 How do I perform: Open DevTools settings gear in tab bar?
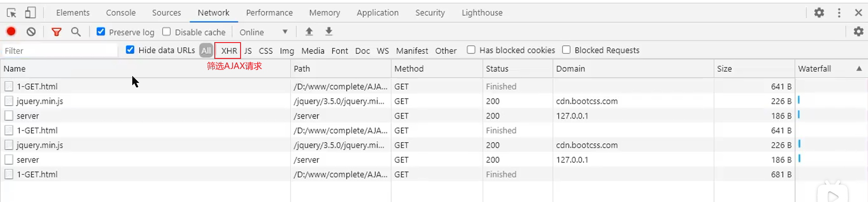[819, 13]
